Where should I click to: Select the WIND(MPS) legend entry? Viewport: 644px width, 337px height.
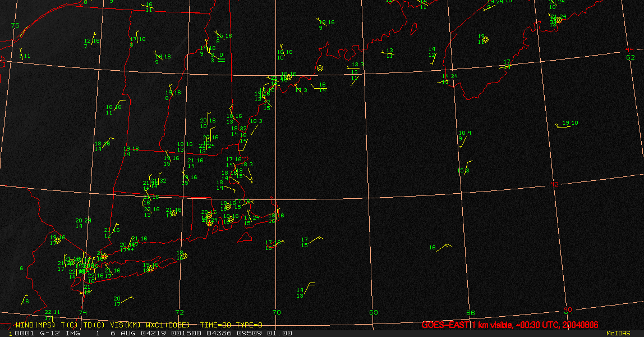(35, 325)
